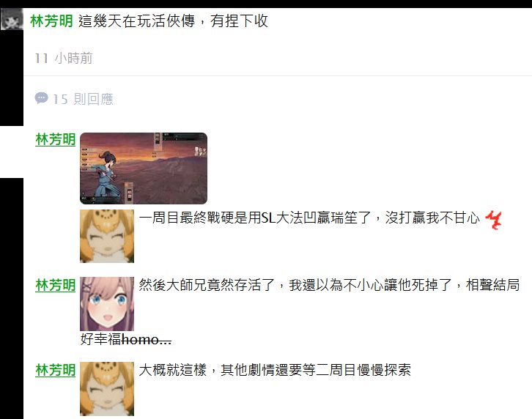Open the sunset game screenshot thumbnail
This screenshot has height=419, width=532.
click(x=144, y=168)
